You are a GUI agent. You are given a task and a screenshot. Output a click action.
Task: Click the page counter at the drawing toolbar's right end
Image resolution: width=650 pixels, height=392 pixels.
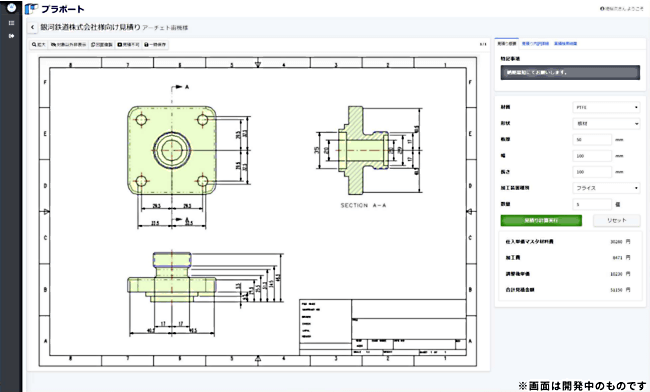click(x=483, y=44)
